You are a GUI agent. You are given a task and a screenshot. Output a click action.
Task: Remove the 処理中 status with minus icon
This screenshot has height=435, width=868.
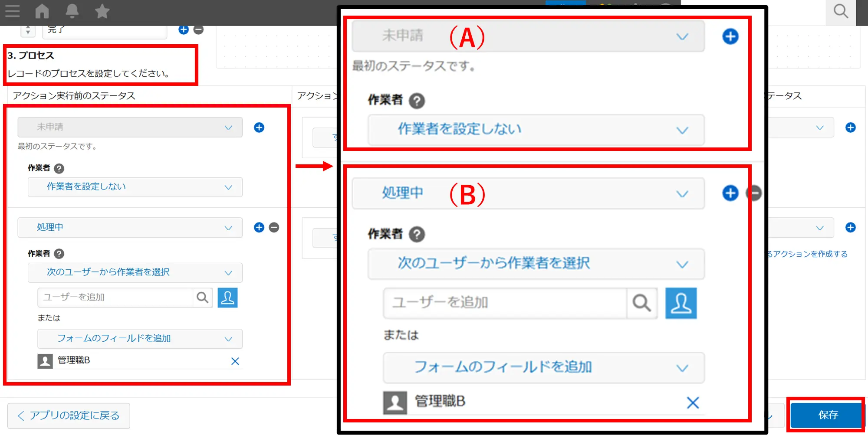[x=274, y=228]
